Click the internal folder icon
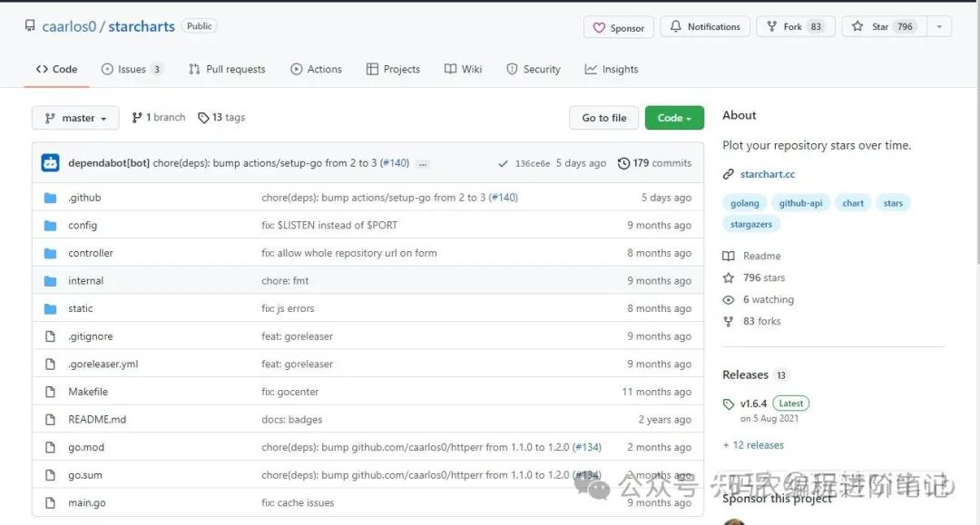 click(x=51, y=281)
